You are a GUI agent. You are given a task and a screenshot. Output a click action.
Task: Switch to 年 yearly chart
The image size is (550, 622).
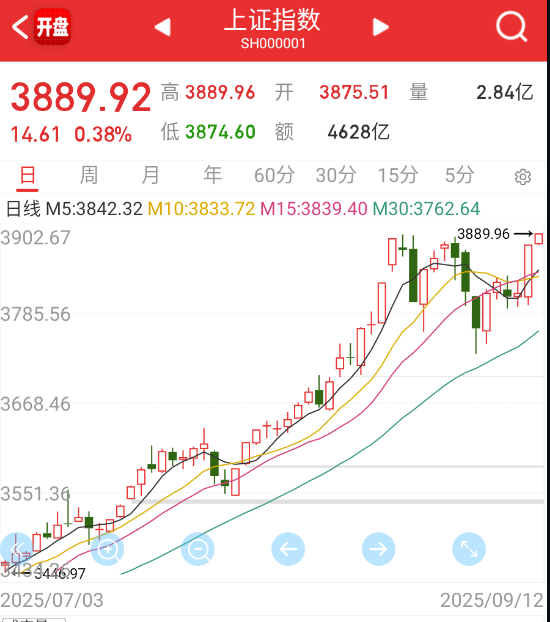(212, 175)
